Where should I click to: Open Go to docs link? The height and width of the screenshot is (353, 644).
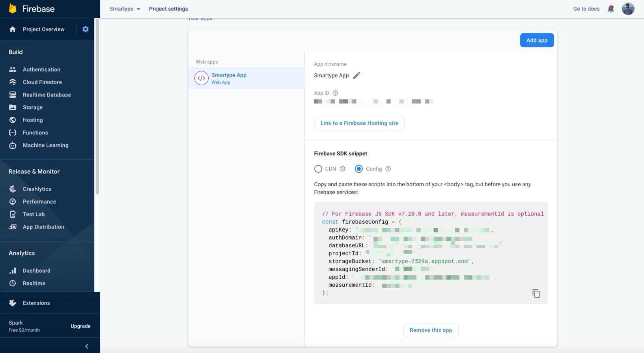586,9
